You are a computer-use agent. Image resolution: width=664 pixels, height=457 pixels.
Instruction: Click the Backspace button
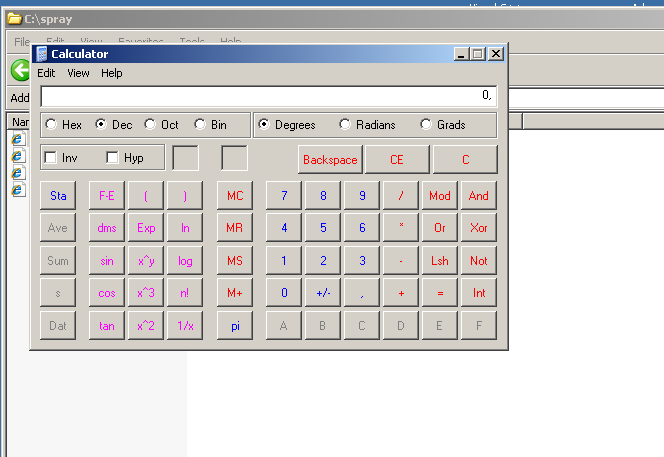330,159
